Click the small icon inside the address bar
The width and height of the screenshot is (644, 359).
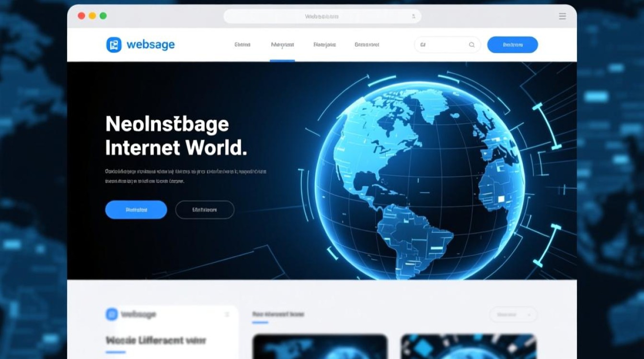(414, 16)
